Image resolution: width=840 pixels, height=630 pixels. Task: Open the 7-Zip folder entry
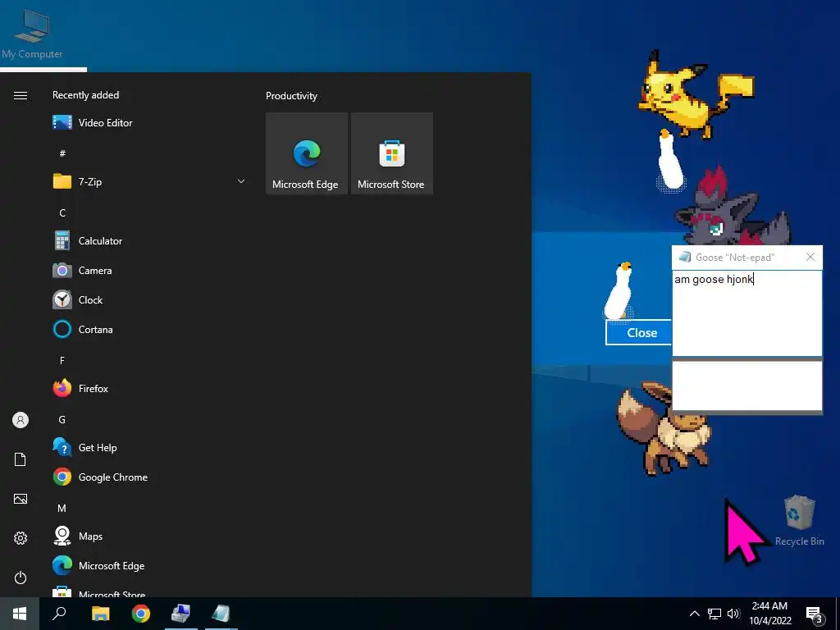point(149,181)
